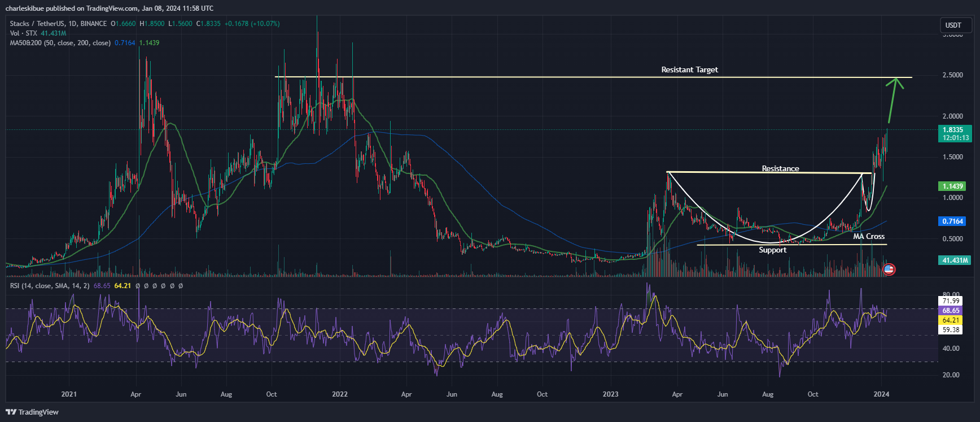Select the Stacks / TetherUS symbol title

[x=59, y=24]
